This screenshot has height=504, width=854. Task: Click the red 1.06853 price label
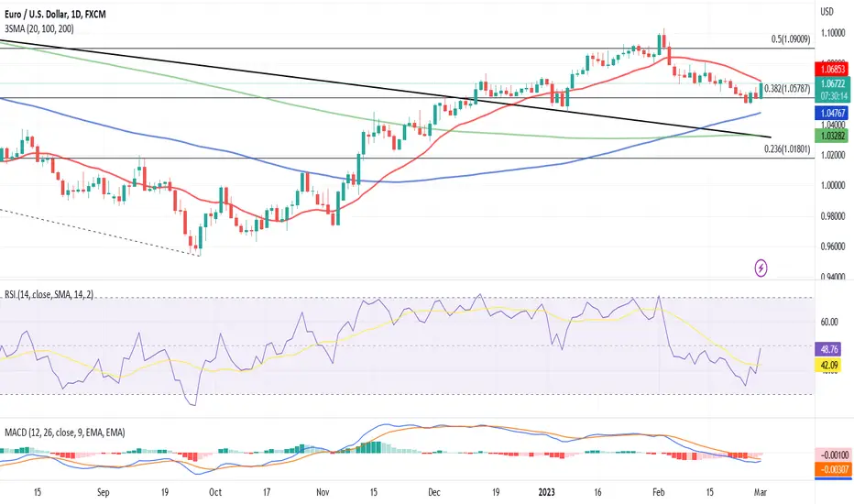(x=833, y=70)
